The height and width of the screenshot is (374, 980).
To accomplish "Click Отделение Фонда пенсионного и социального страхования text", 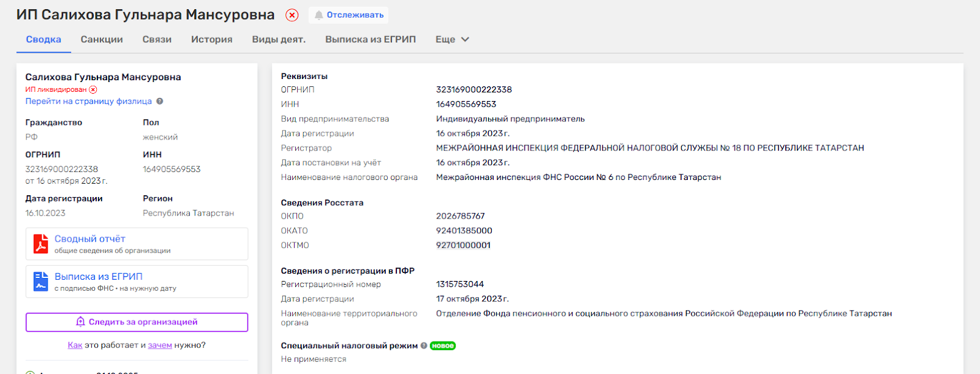I will pyautogui.click(x=664, y=313).
